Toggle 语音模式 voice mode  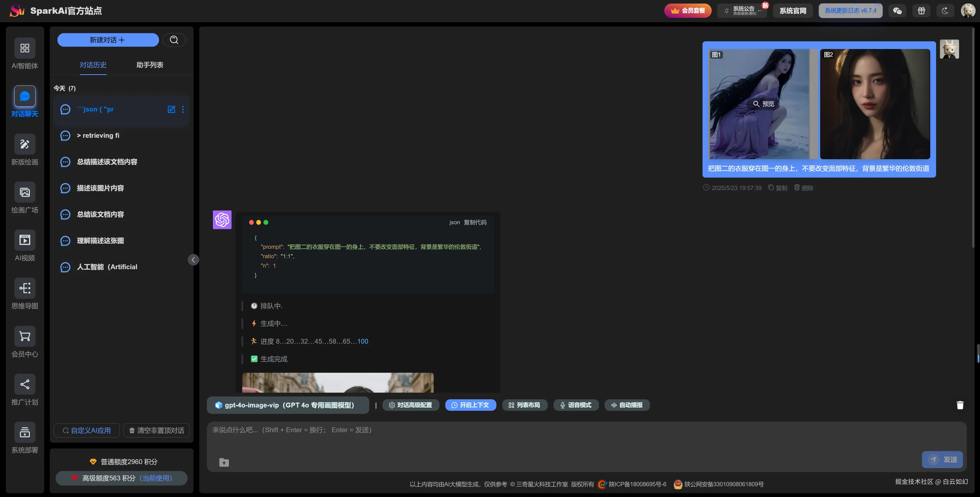pyautogui.click(x=576, y=405)
